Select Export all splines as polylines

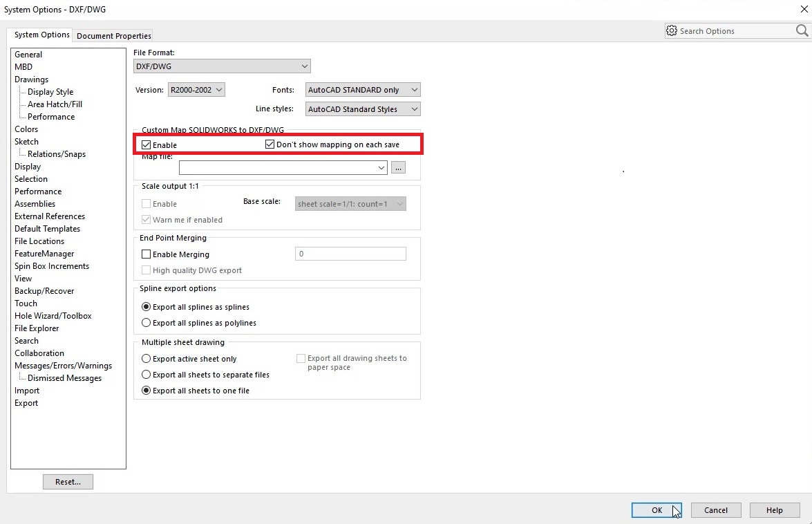click(146, 323)
